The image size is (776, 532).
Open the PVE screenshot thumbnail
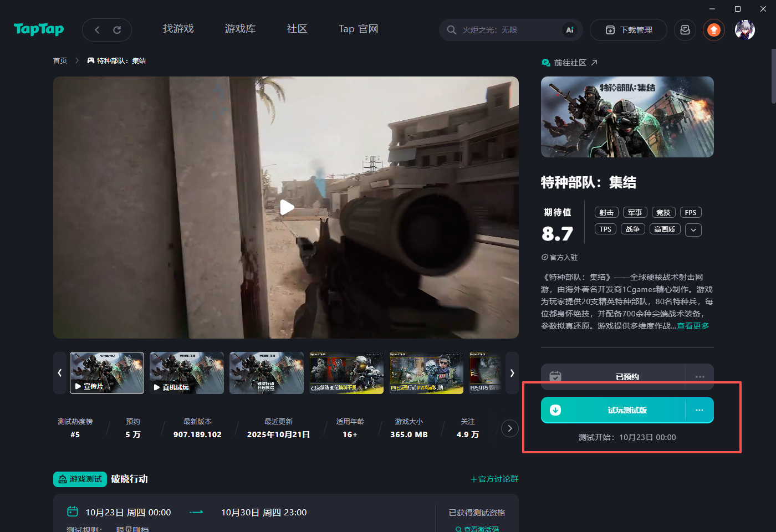(x=426, y=373)
